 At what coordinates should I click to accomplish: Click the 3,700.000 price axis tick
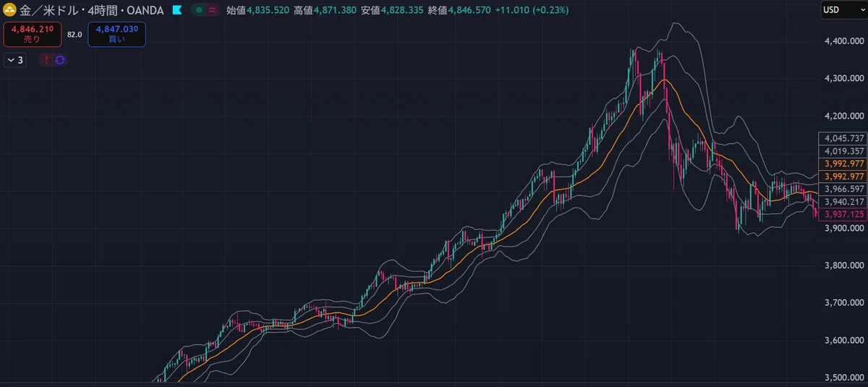coord(843,303)
